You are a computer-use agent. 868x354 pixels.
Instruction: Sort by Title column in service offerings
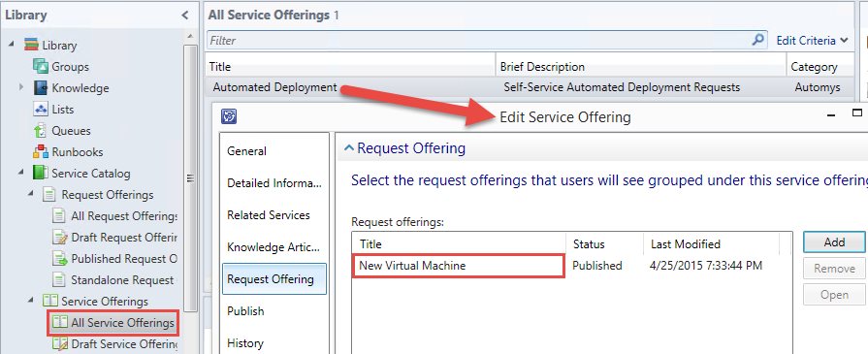pos(350,67)
